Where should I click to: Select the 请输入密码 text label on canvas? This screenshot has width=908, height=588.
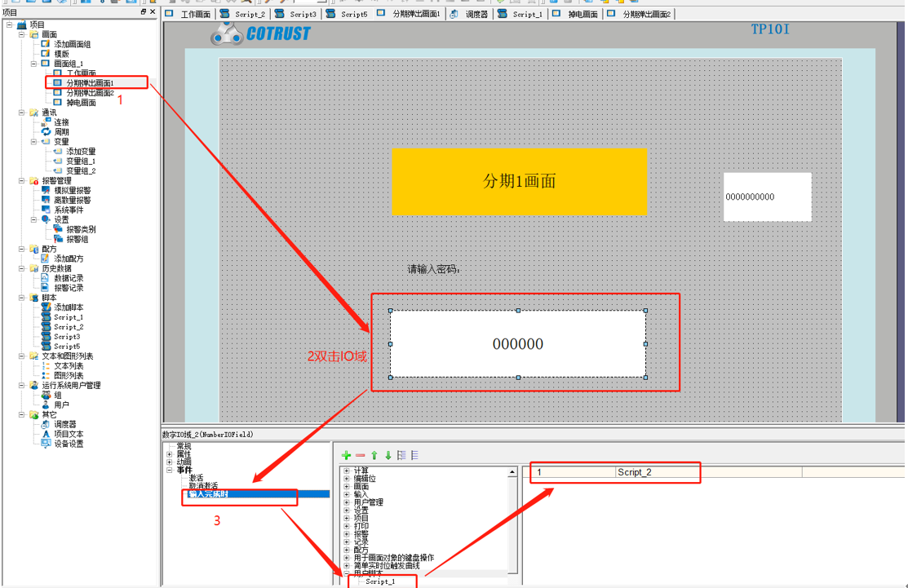coord(433,269)
